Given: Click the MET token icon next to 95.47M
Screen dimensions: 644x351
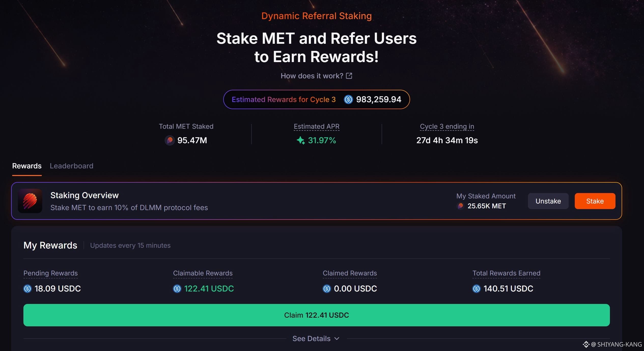Looking at the screenshot, I should [170, 140].
